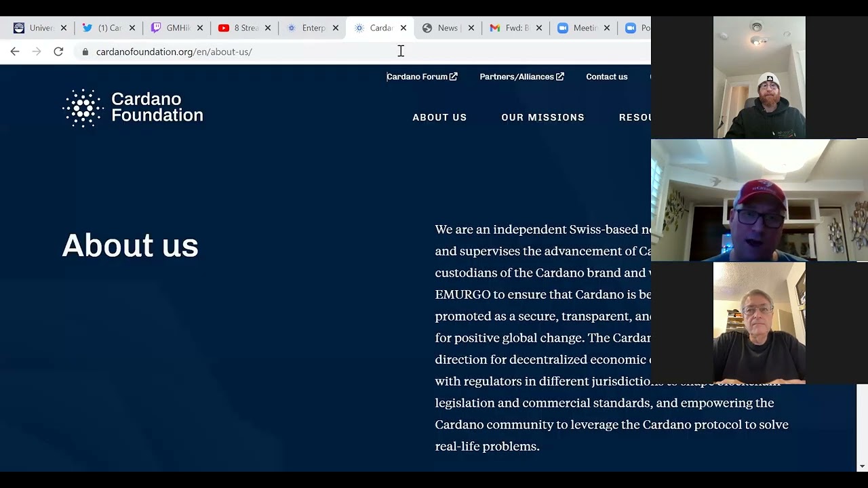Viewport: 868px width, 488px height.
Task: Select the top participant video with white cap
Action: [759, 77]
